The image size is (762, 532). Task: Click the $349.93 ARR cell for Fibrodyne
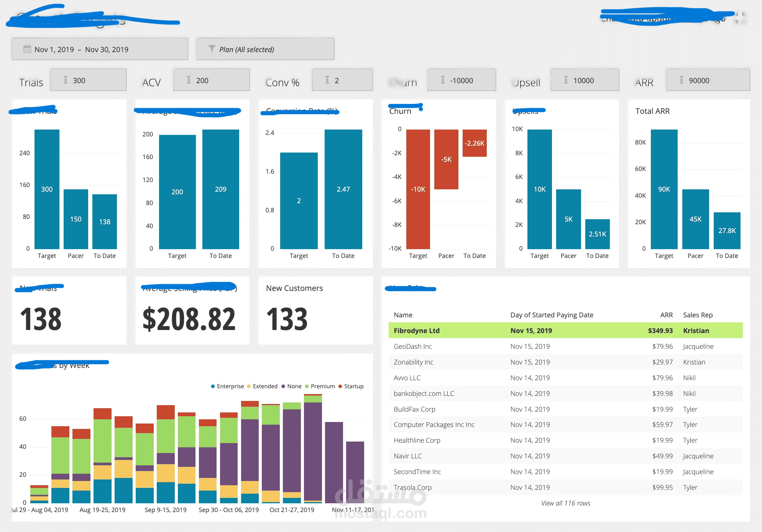pyautogui.click(x=660, y=331)
